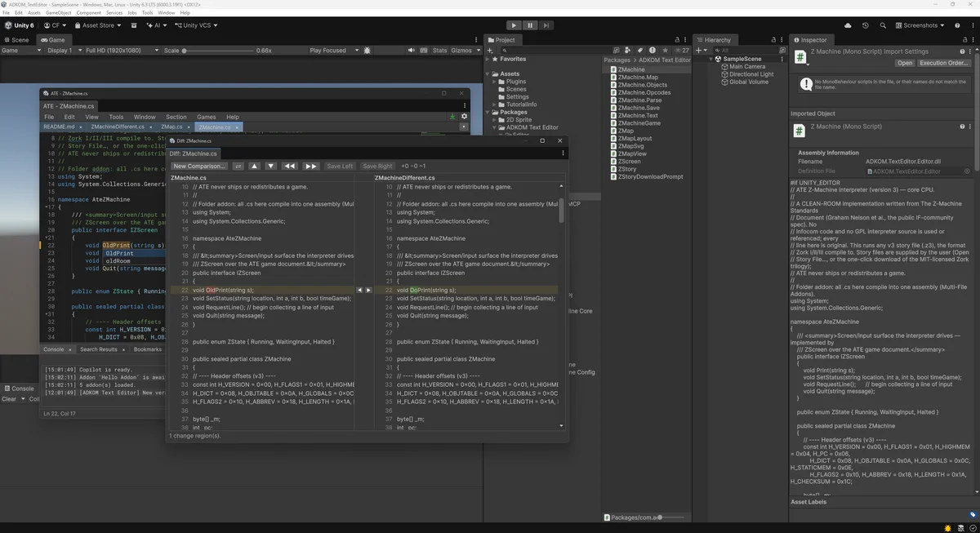Open the ATE tab overflow dropdown arrow
Image resolution: width=980 pixels, height=533 pixels.
pyautogui.click(x=464, y=127)
